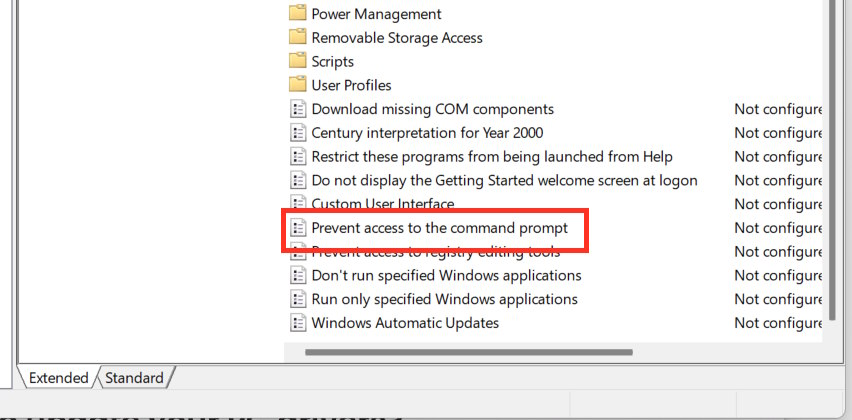Open the Power Management folder icon

(x=297, y=14)
